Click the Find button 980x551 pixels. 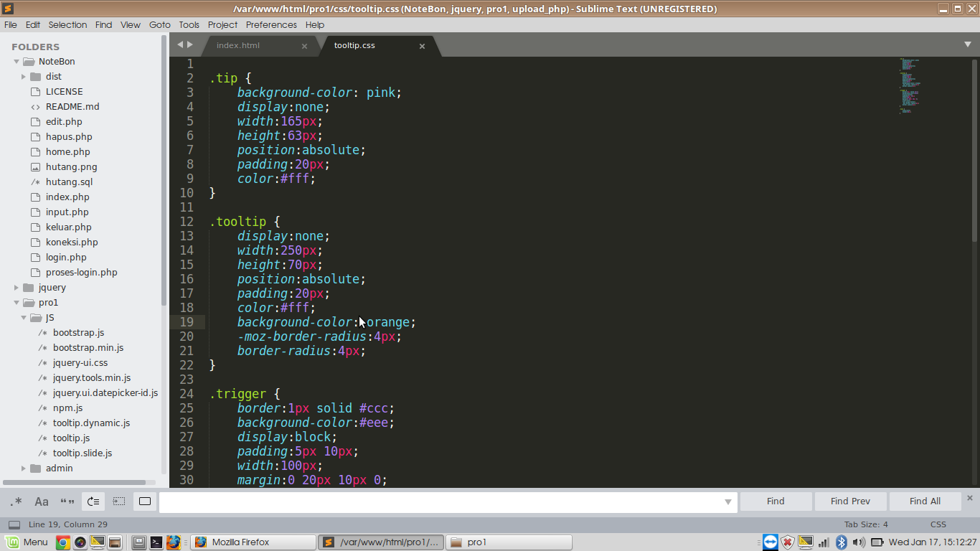click(x=776, y=501)
